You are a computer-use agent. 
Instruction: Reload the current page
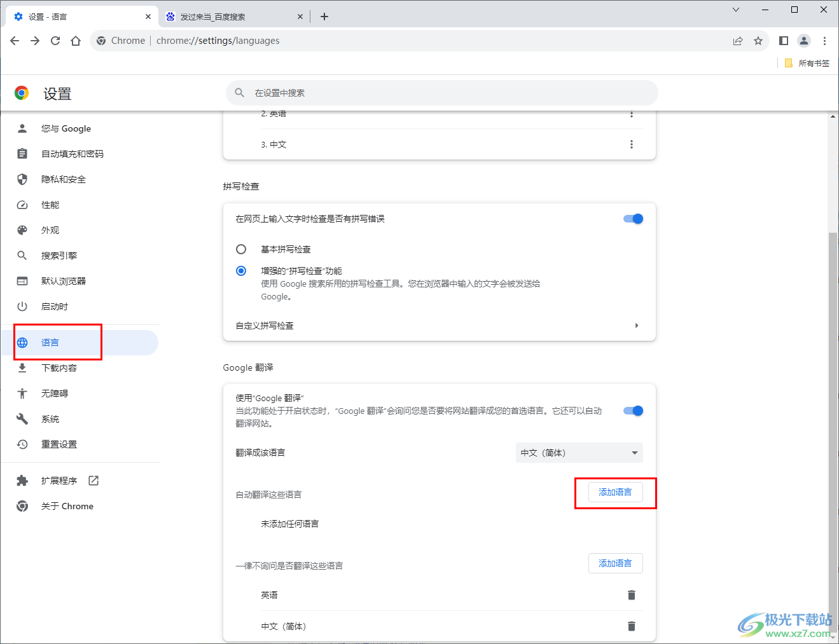click(55, 41)
